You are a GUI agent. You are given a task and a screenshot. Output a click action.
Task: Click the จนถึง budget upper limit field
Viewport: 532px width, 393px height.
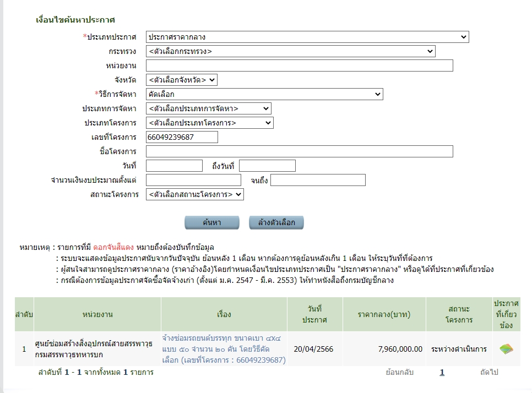[x=318, y=180]
